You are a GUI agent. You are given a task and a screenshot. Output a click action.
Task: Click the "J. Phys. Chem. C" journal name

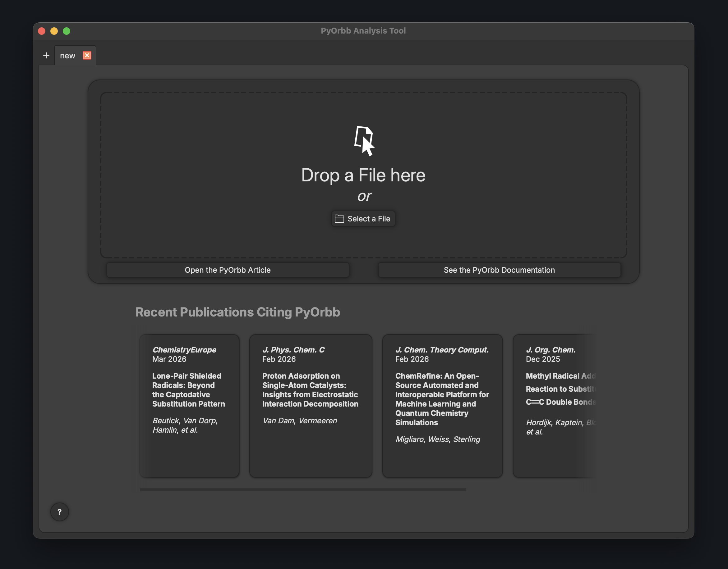click(x=293, y=350)
